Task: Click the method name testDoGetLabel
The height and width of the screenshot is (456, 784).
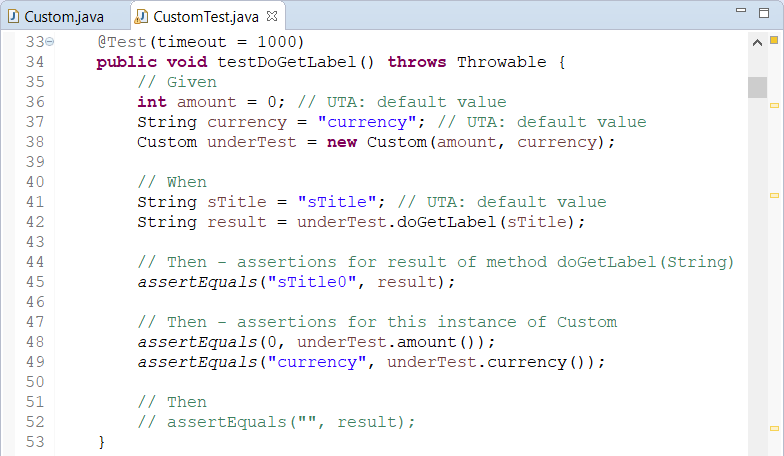Action: [x=286, y=62]
